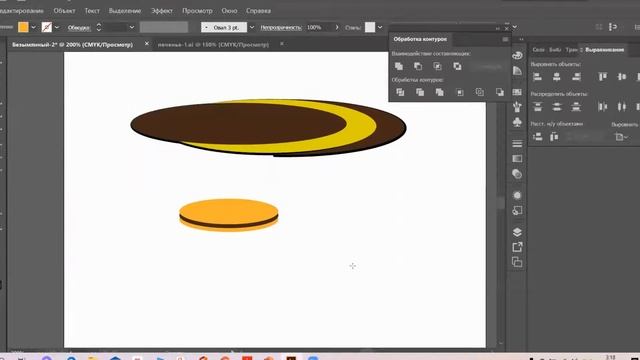Click horizontal distribute left icon

[x=602, y=107]
